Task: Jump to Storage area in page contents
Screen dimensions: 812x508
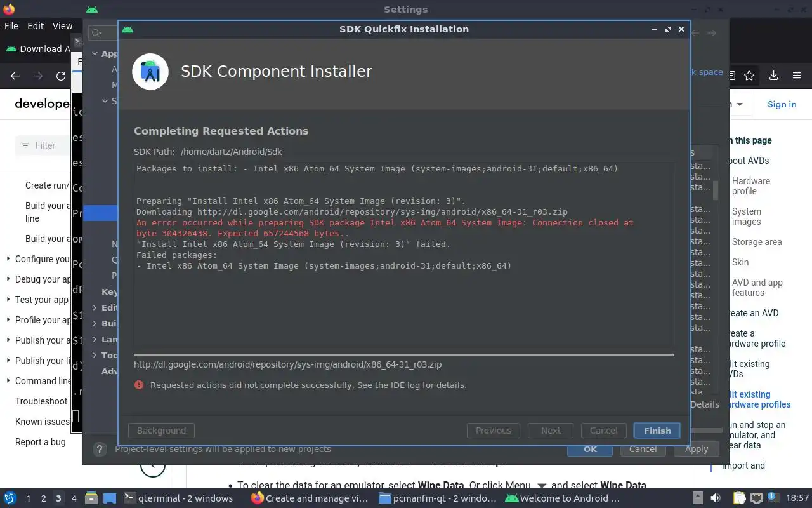Action: coord(757,242)
